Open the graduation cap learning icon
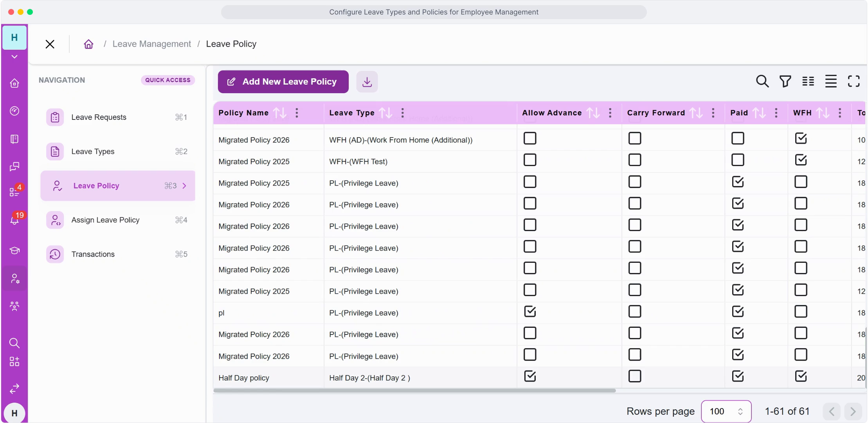Image resolution: width=868 pixels, height=423 pixels. pos(14,250)
